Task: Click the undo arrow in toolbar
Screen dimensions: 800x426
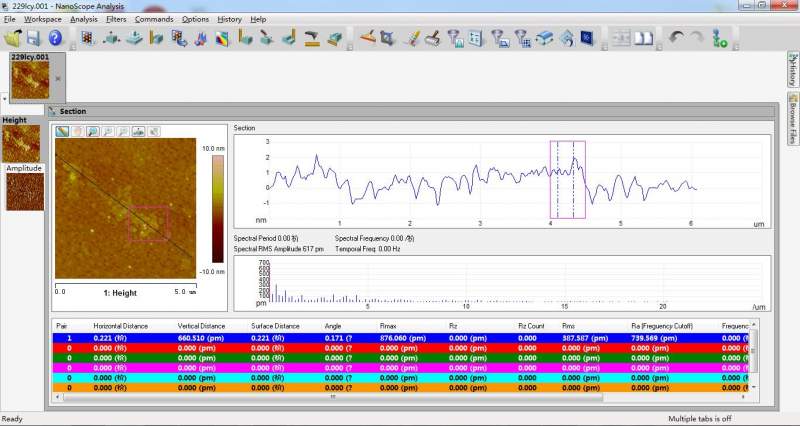Action: 676,39
